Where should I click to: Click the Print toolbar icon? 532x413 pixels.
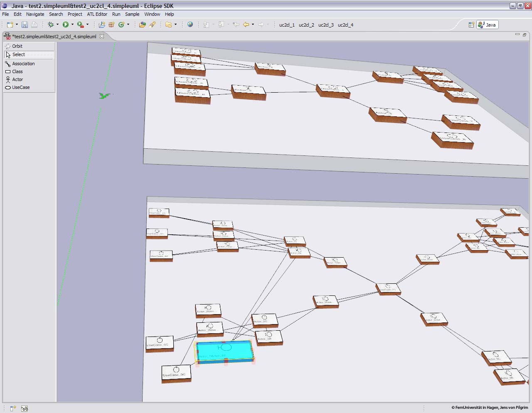34,25
